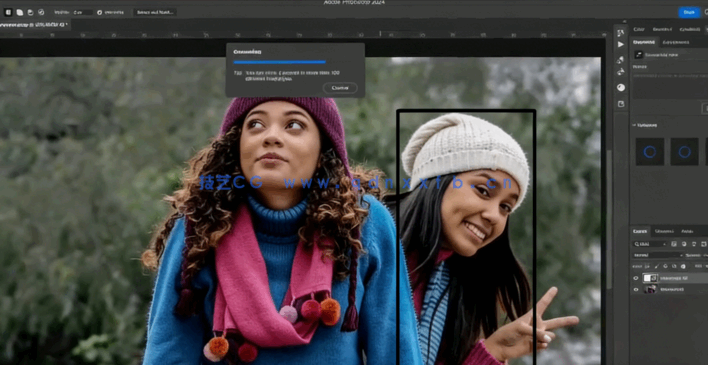Open the Normal blend mode dropdown
This screenshot has width=708, height=365.
(x=658, y=255)
